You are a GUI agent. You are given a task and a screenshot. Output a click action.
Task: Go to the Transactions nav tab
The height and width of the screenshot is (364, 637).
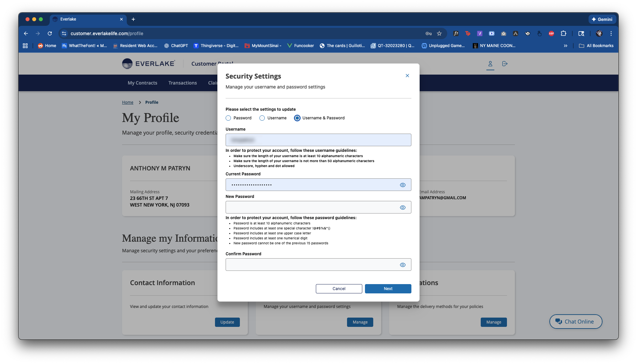pyautogui.click(x=182, y=83)
